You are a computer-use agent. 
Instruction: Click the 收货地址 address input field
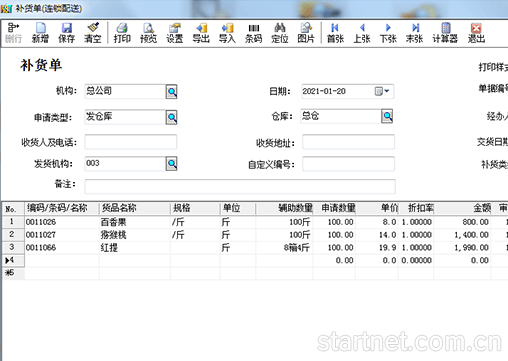348,142
